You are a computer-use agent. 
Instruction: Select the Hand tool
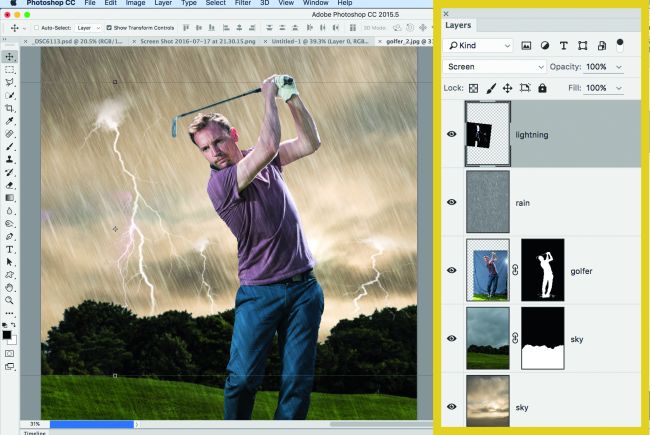pyautogui.click(x=9, y=287)
